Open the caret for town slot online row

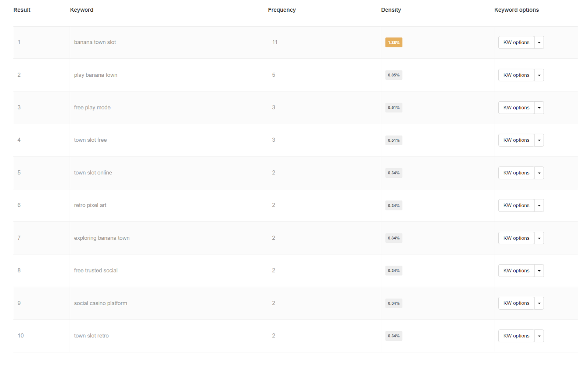pos(539,173)
